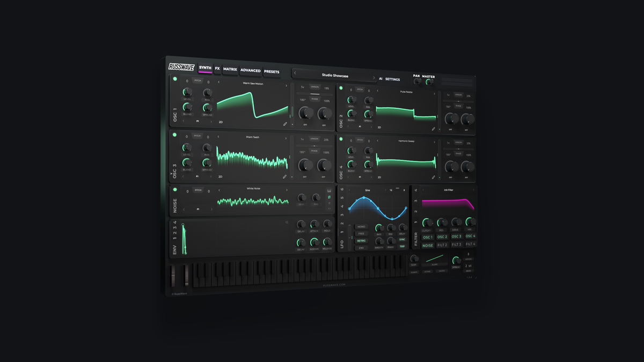
Task: Open the pencil wavetable editor for OSC 3
Action: click(x=285, y=176)
